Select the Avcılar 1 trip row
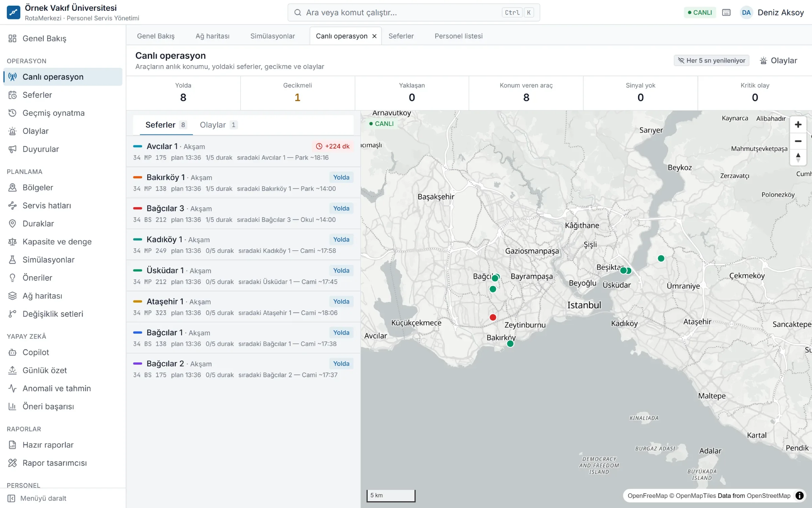Image resolution: width=812 pixels, height=508 pixels. coord(243,151)
